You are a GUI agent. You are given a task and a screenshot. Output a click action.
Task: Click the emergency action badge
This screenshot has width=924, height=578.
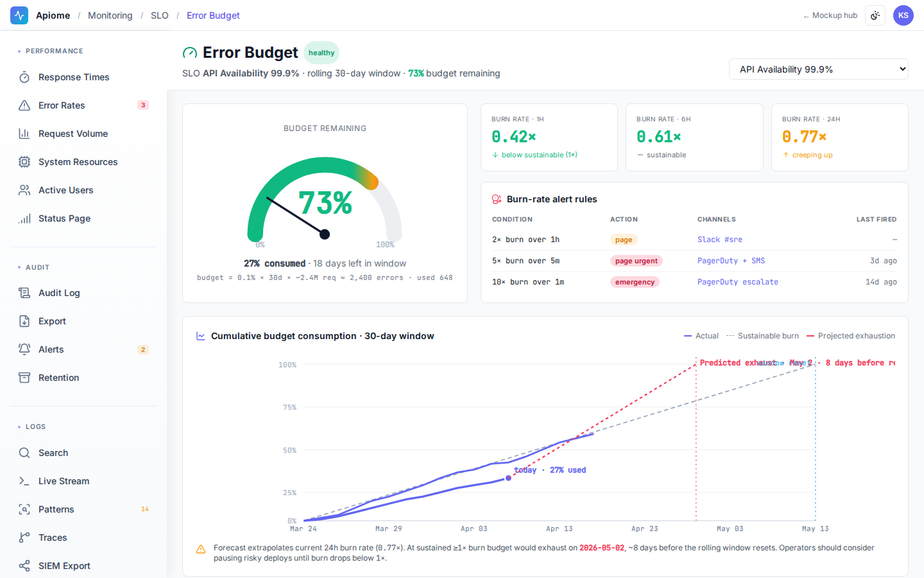(635, 282)
